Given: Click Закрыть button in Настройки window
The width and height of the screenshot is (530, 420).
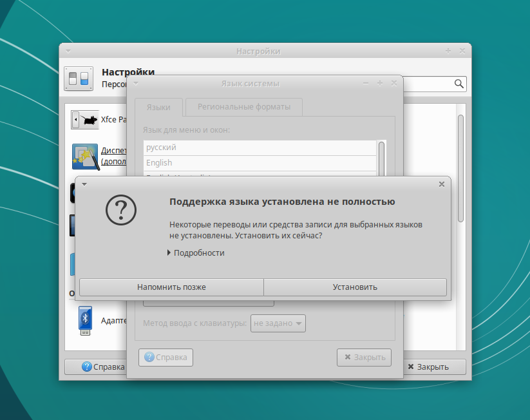Looking at the screenshot, I should coord(434,367).
